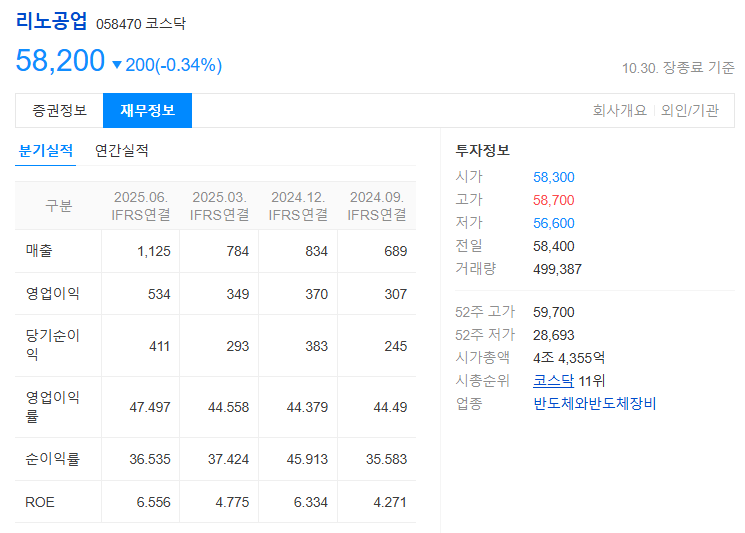Click the 52주 고가 value 59,700
Image resolution: width=745 pixels, height=533 pixels.
click(554, 312)
